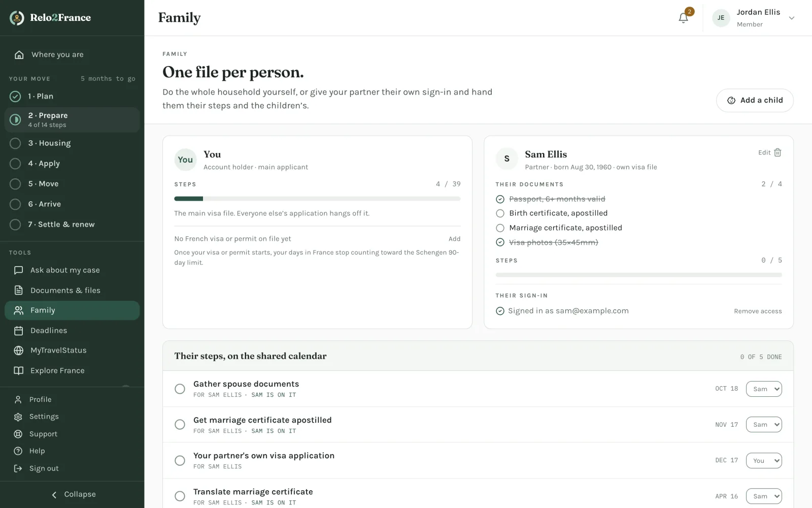
Task: Tick Your partner's own visa application
Action: tap(180, 460)
